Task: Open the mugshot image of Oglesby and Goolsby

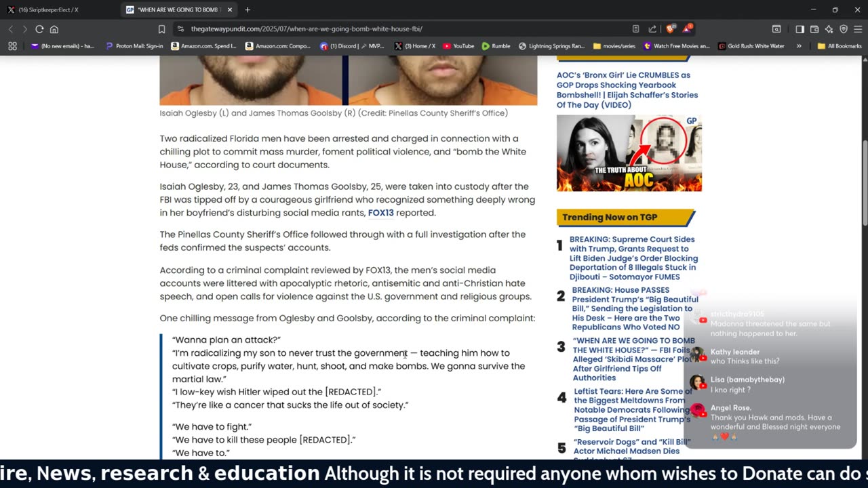Action: tap(349, 81)
